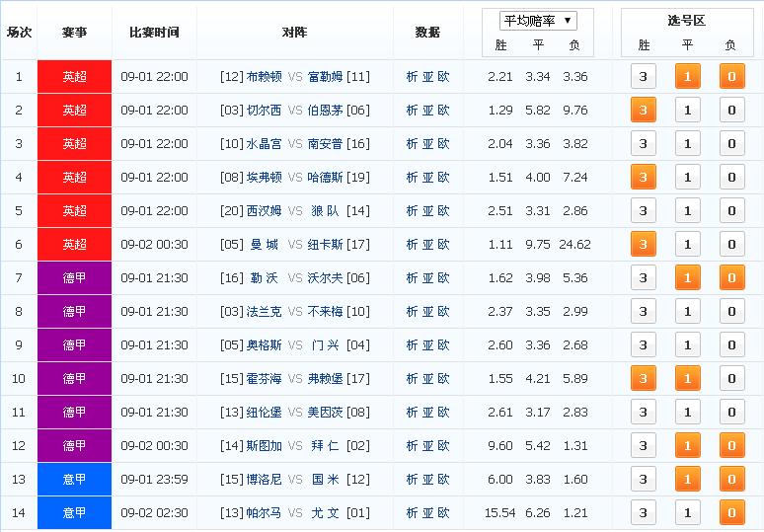Select loss (0) for 奥格斯 vs 门兴
This screenshot has width=764, height=532.
pos(731,344)
